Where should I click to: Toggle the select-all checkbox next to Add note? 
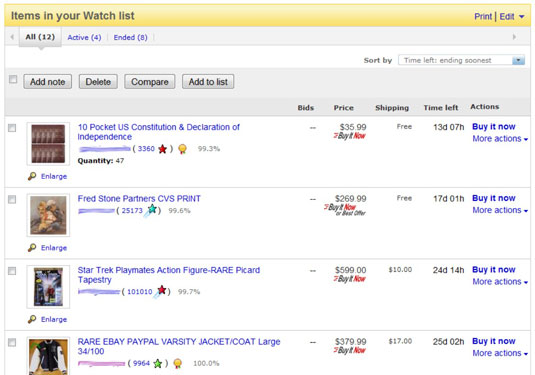pos(13,79)
